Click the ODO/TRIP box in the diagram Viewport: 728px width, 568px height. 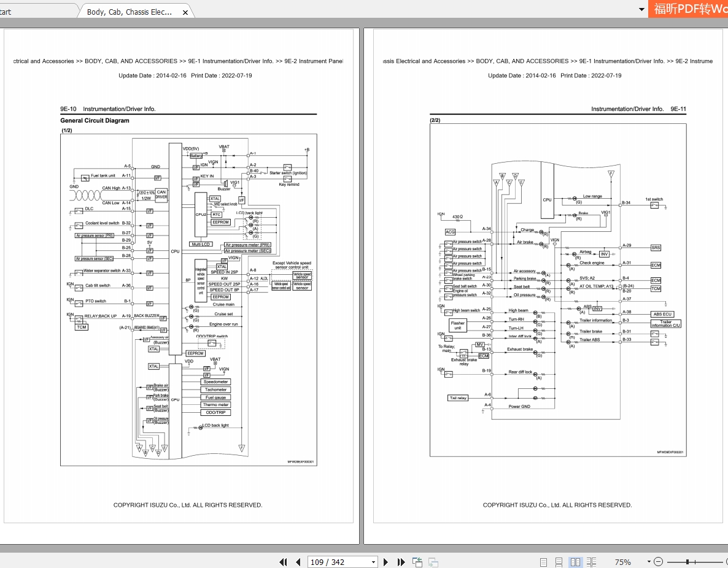(x=216, y=412)
